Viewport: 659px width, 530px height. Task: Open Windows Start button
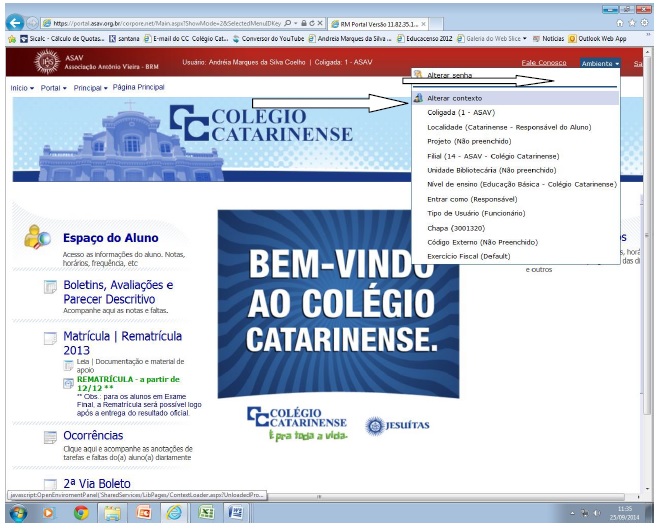[18, 513]
